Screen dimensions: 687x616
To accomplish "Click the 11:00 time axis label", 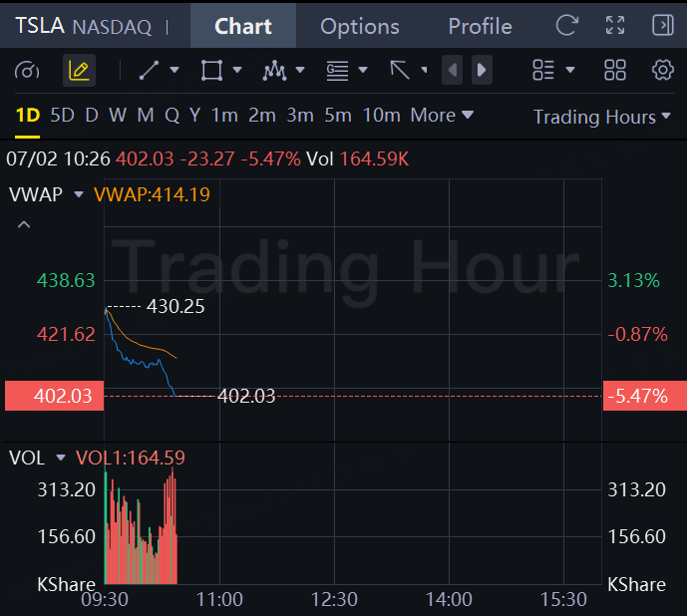I will click(219, 599).
